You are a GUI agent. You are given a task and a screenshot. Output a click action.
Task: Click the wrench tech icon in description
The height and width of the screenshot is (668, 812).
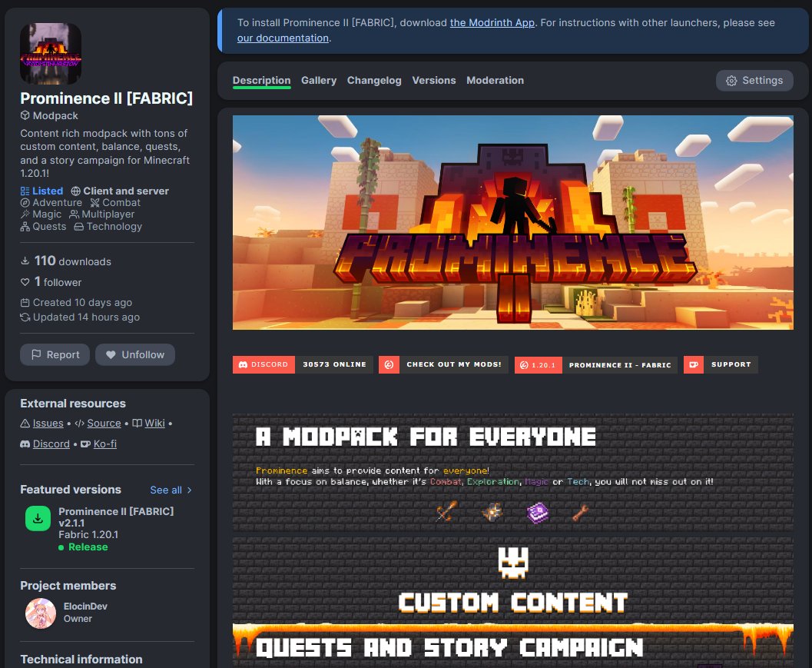(581, 512)
